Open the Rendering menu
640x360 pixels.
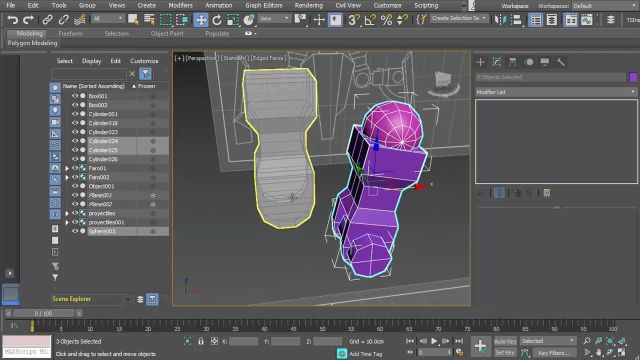(309, 5)
